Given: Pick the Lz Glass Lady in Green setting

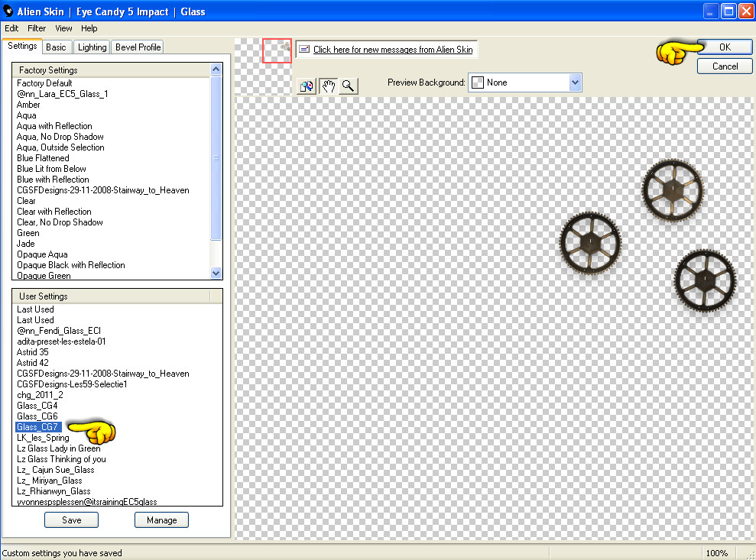Looking at the screenshot, I should coord(59,448).
